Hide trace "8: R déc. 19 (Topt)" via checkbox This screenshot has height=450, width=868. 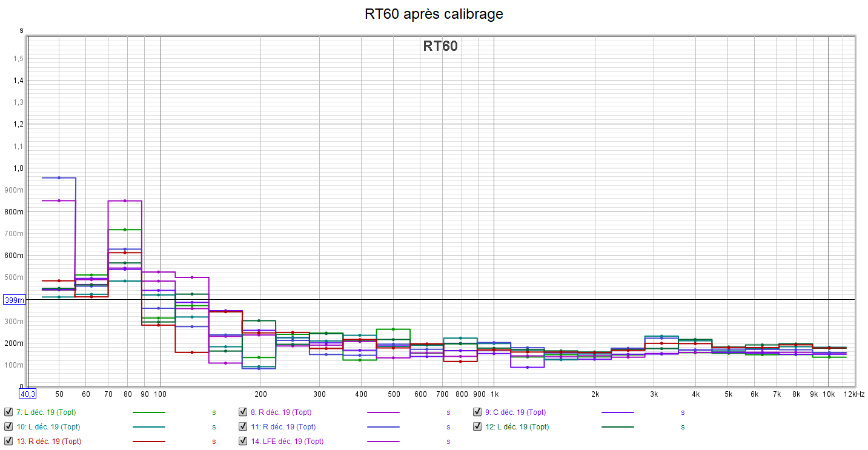coord(244,412)
